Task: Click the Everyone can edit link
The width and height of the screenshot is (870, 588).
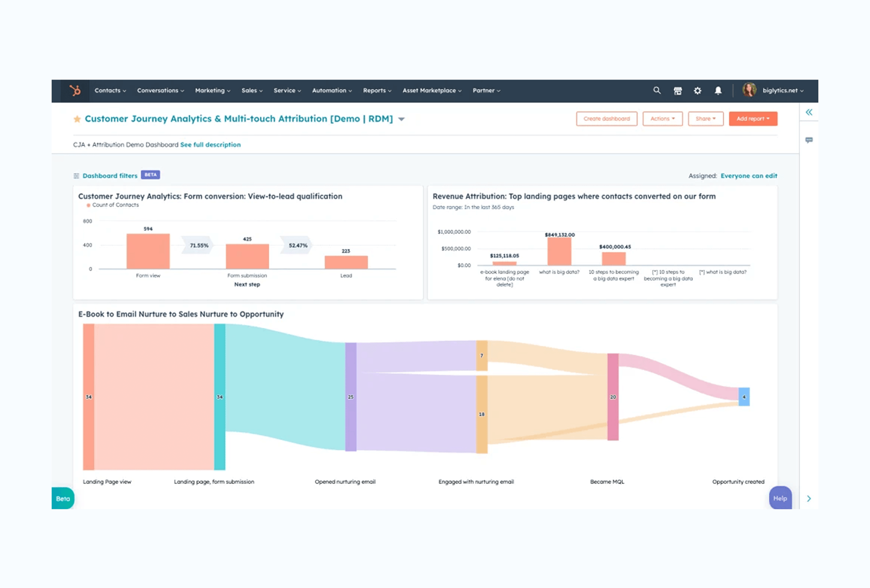Action: [x=749, y=176]
